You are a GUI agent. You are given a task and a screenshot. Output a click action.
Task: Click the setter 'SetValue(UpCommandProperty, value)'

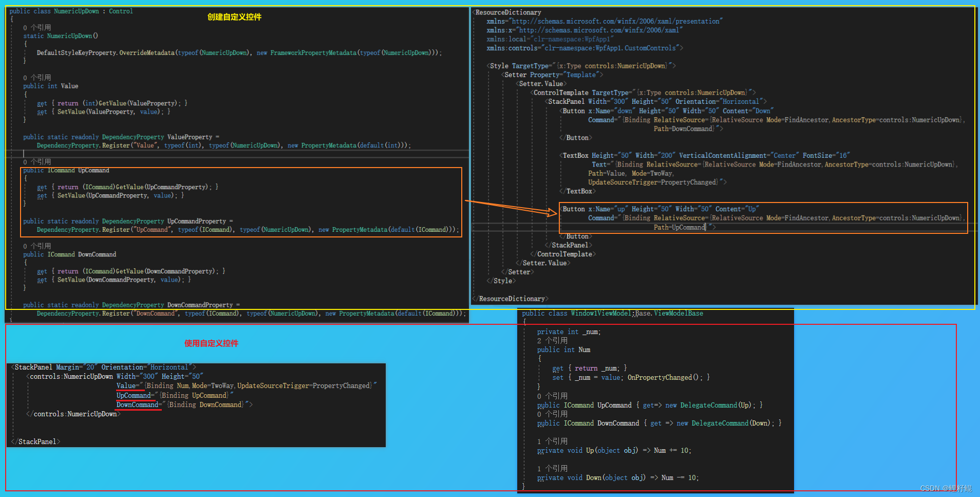[x=110, y=196]
